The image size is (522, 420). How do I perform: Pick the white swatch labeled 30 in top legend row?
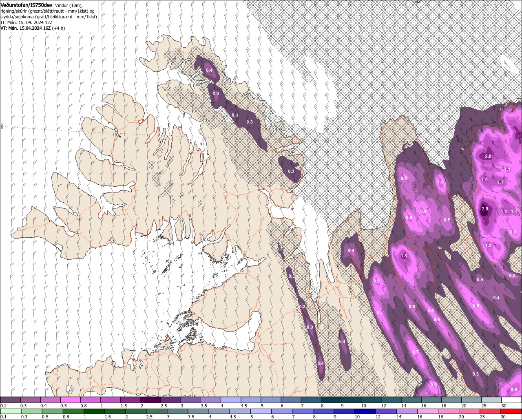pyautogui.click(x=511, y=400)
